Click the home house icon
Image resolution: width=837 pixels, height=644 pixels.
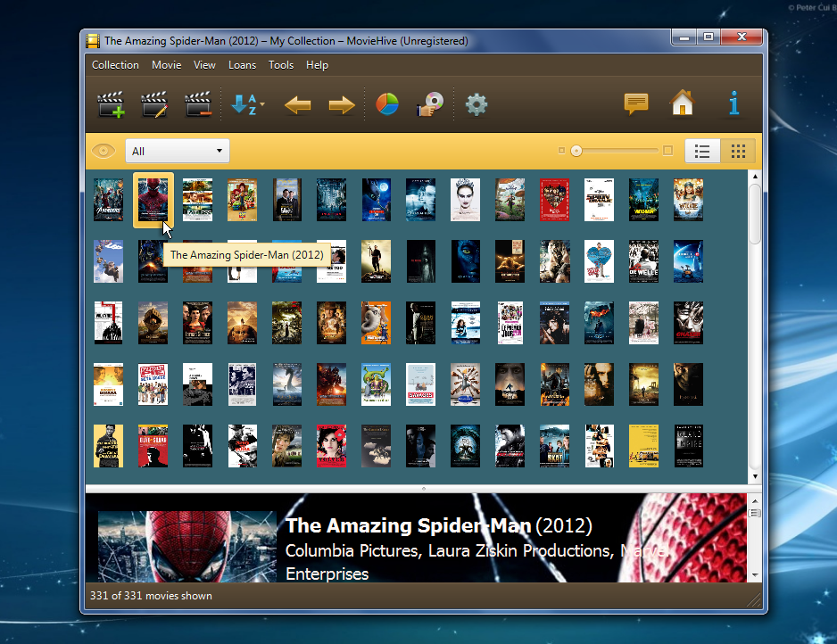[x=683, y=103]
